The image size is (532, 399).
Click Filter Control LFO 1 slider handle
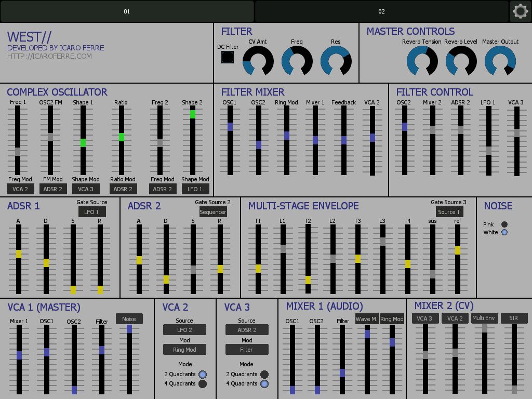(488, 151)
